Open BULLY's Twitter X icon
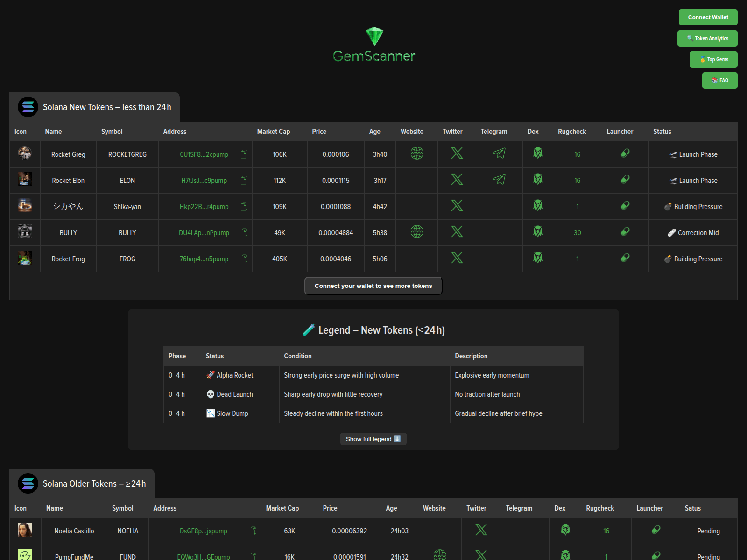The image size is (747, 560). coord(456,231)
